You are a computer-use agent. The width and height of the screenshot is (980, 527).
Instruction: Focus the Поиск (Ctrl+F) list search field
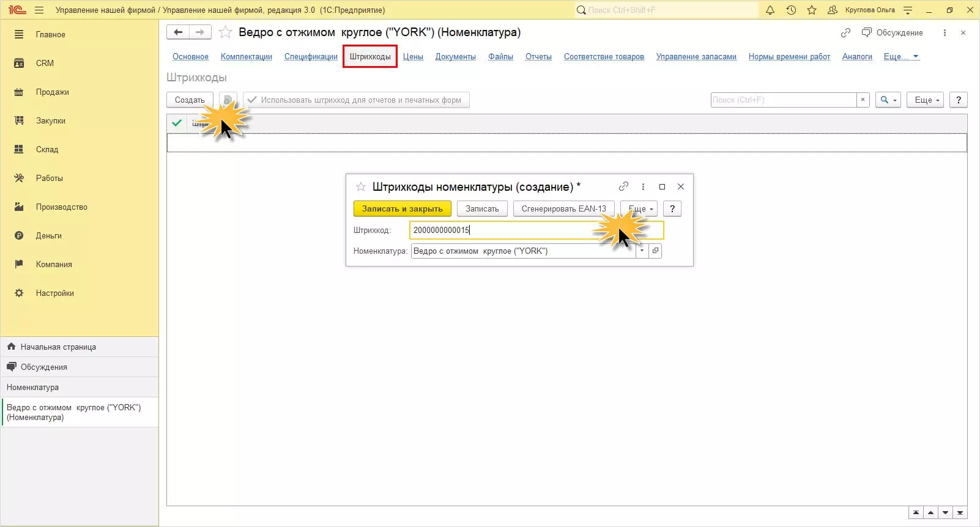click(784, 100)
